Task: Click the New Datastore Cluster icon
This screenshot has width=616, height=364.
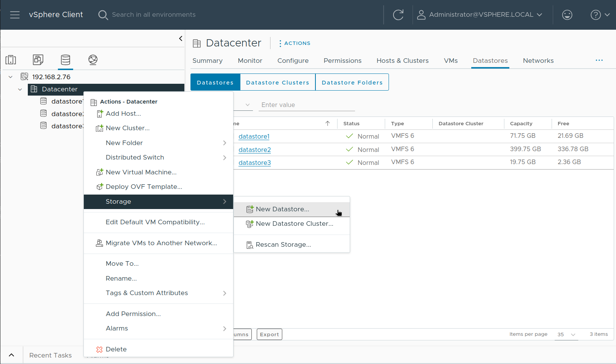Action: coord(250,224)
